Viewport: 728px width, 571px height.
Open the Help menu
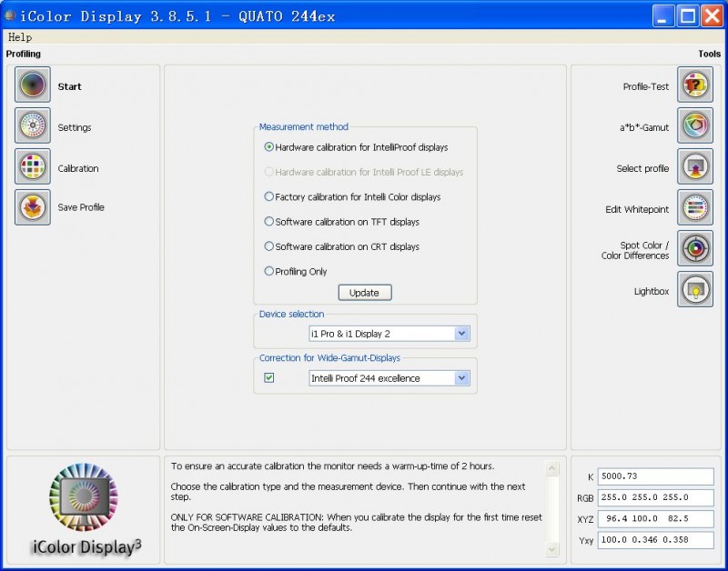pos(20,37)
